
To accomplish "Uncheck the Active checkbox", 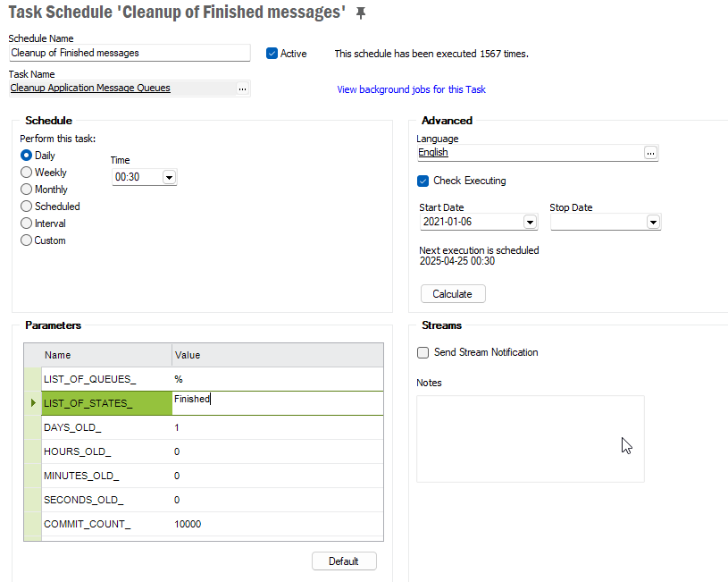I will (x=272, y=54).
